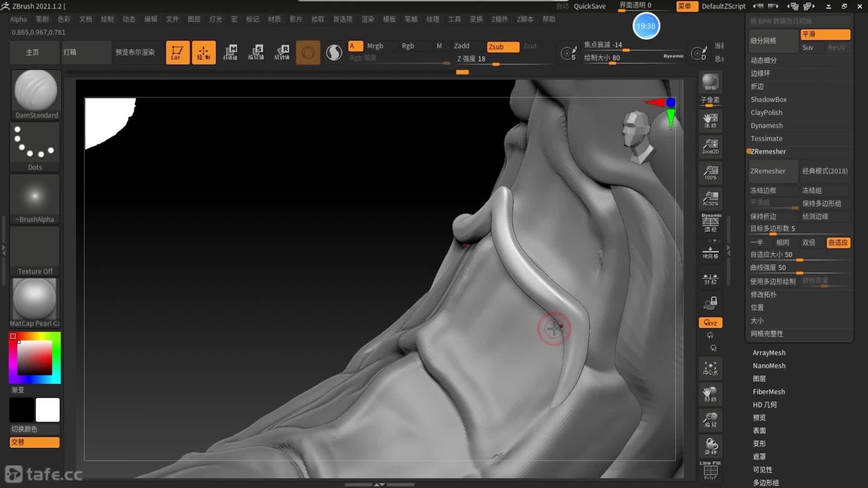Click the BPR render icon
Screen dimensions: 868x488
pyautogui.click(x=710, y=82)
